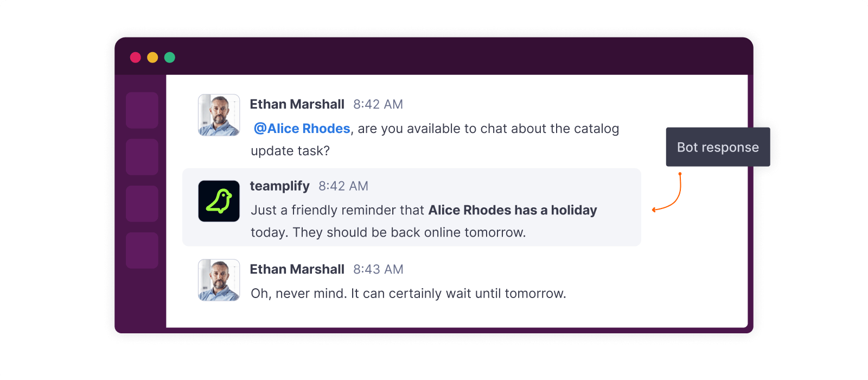Click the bold "Alice Rhodes has a holiday" text
Image resolution: width=868 pixels, height=380 pixels.
[x=513, y=210]
